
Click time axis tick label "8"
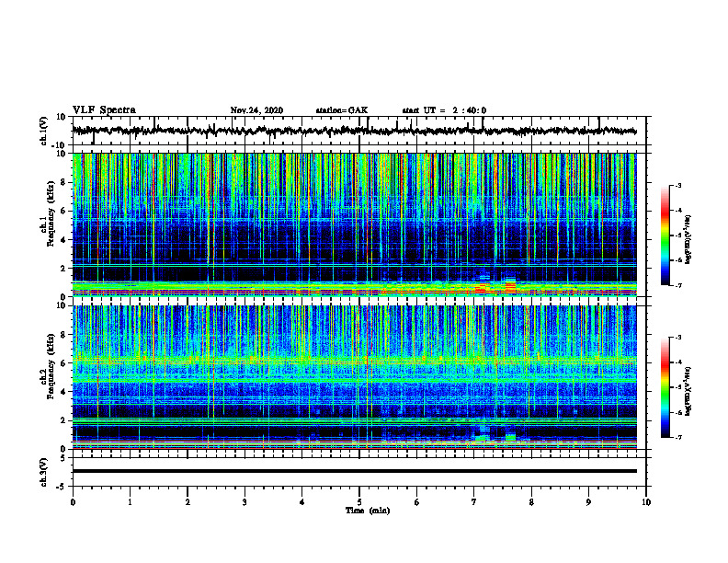point(531,502)
